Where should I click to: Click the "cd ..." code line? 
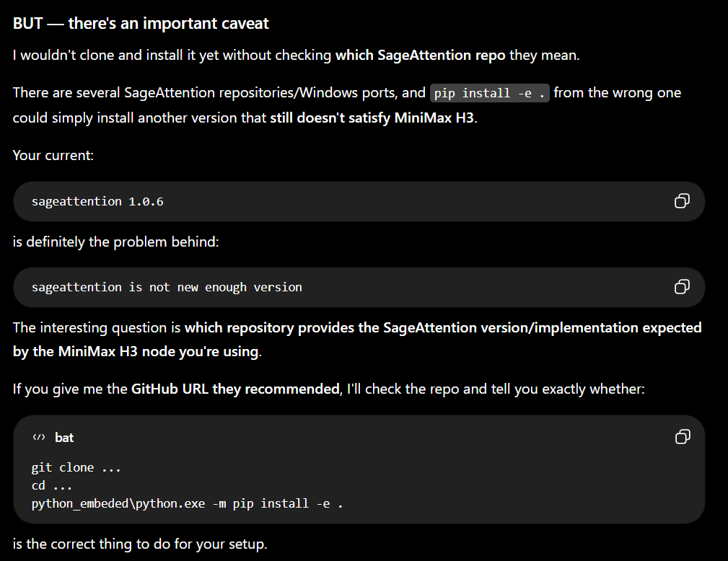51,485
